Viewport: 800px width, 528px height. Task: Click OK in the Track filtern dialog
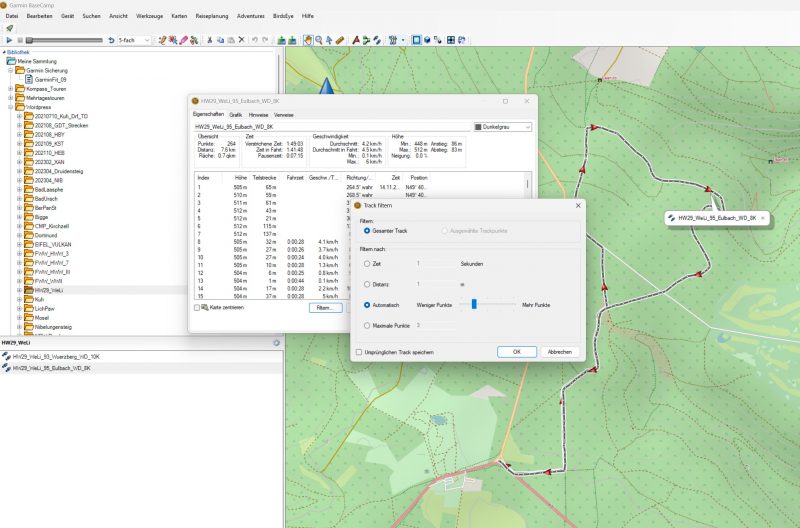(516, 352)
